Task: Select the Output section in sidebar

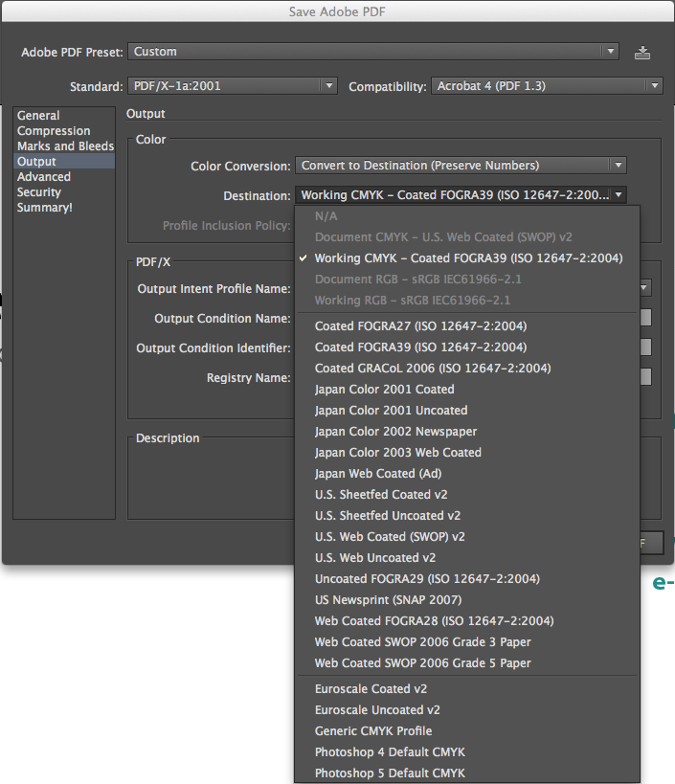Action: point(64,162)
